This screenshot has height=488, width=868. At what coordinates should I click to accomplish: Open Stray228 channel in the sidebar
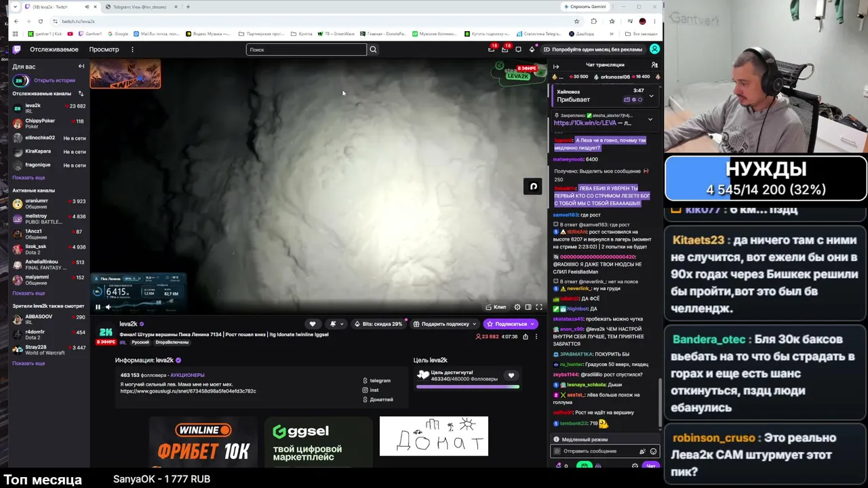tap(49, 350)
